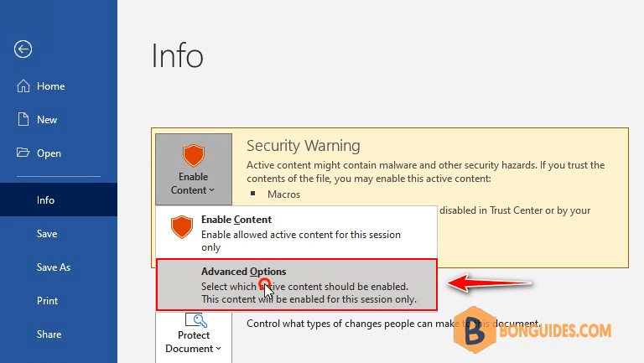Expand the Enable Content dropdown chevron

pos(212,190)
